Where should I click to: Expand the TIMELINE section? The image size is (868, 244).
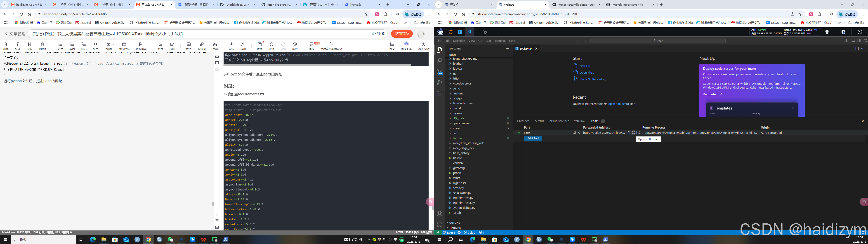(479, 228)
